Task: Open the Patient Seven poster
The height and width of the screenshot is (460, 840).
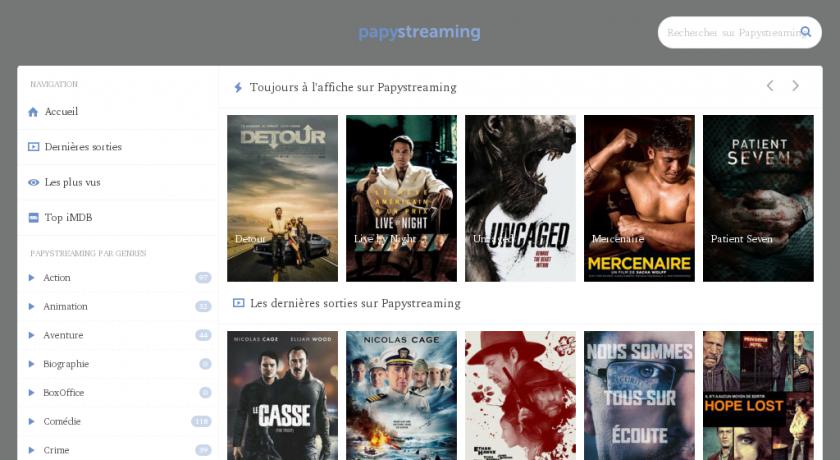Action: pyautogui.click(x=758, y=198)
